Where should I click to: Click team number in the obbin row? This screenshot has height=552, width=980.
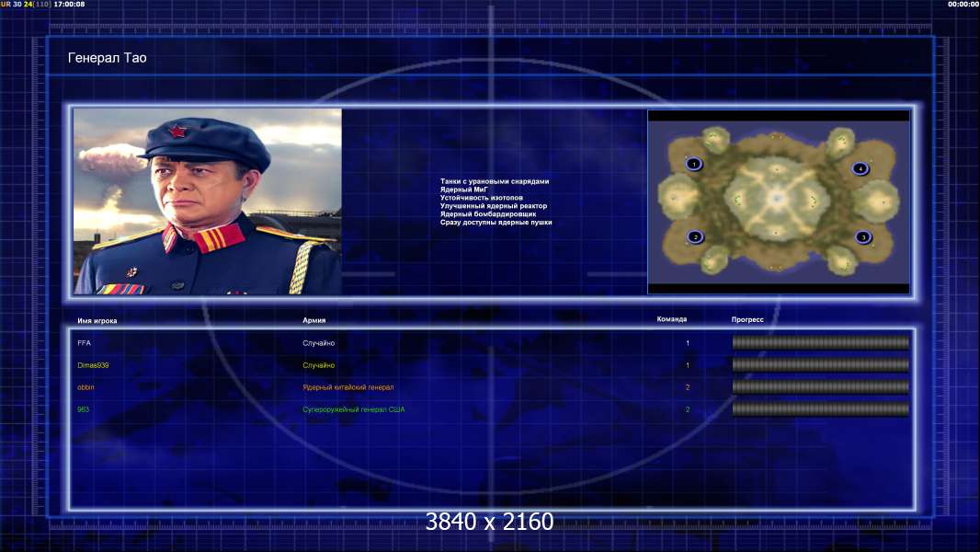688,387
